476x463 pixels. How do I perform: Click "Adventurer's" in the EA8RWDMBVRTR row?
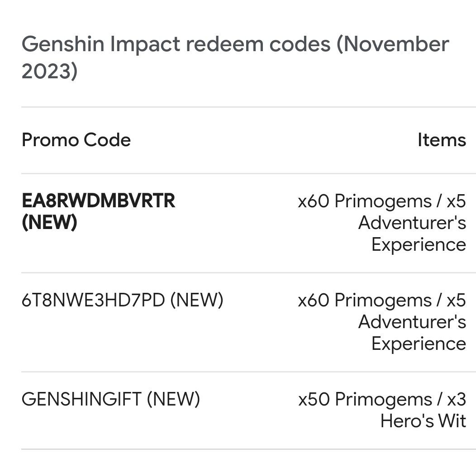tap(412, 223)
